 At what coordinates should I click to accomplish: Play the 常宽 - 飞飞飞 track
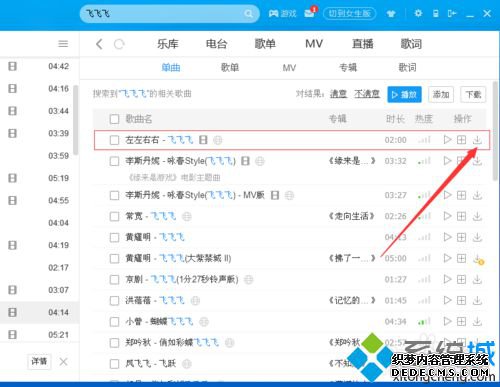tap(447, 216)
